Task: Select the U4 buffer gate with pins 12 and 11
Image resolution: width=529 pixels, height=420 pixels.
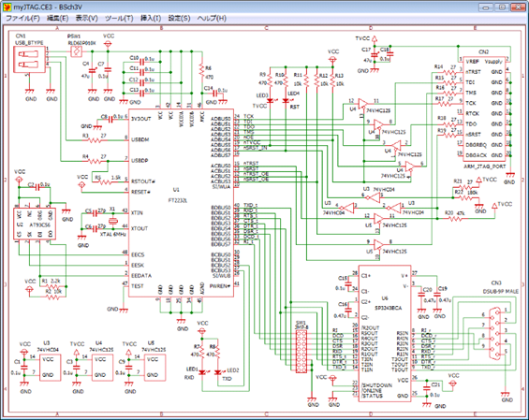Action: (x=363, y=104)
